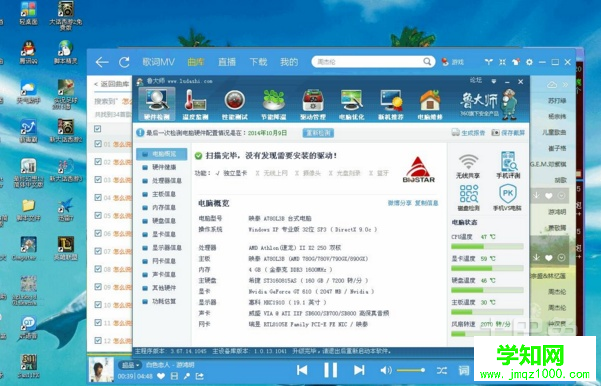Open 驱动管理 driver management in Ludashi
The image size is (601, 386).
tap(313, 104)
